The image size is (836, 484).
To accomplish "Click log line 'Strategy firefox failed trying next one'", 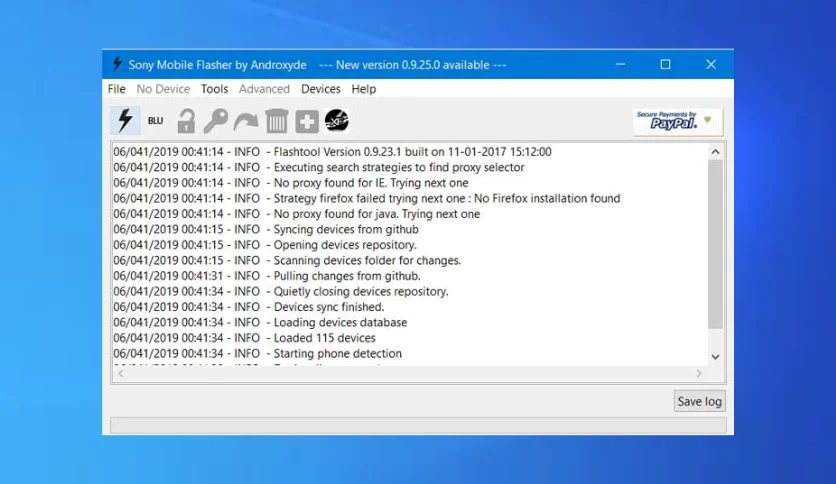I will tap(367, 198).
